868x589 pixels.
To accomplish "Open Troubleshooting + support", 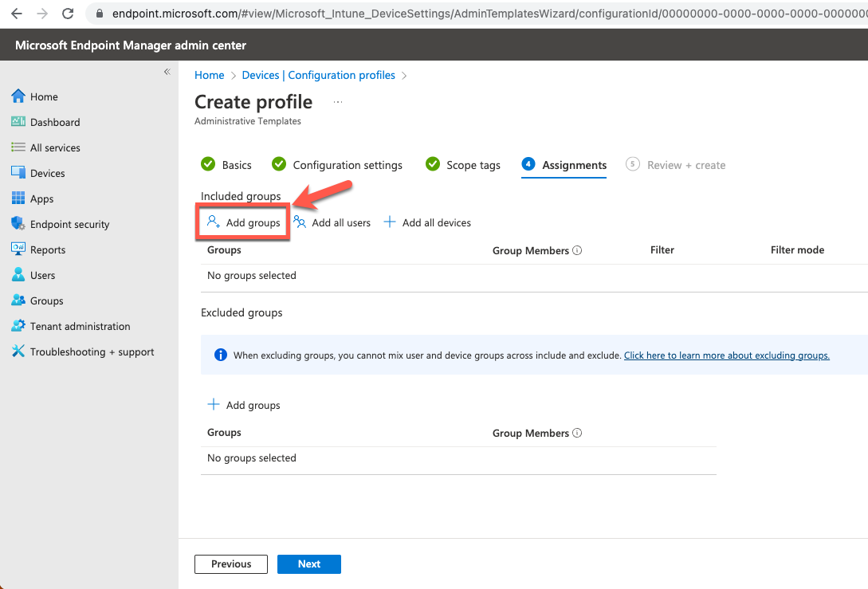I will [x=92, y=351].
